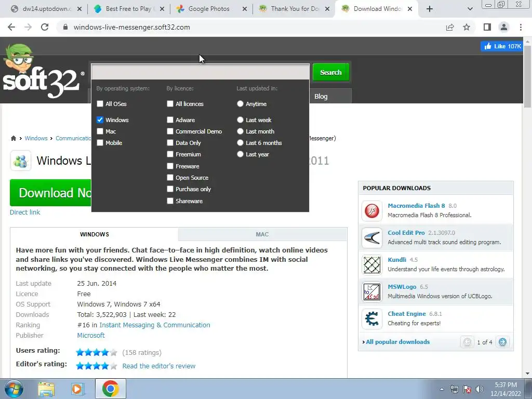The image size is (532, 399).
Task: Select Last 6 months radio button
Action: coord(240,143)
